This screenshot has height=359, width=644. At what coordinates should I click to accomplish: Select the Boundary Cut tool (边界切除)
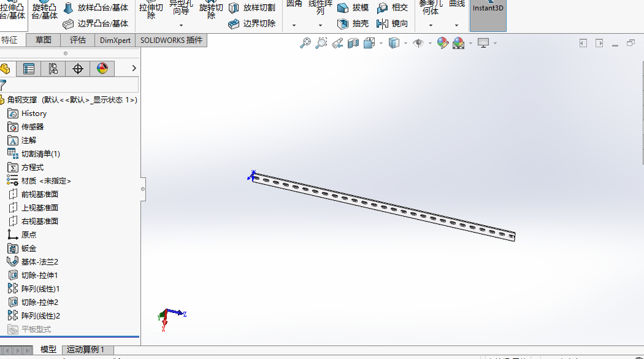pos(251,24)
